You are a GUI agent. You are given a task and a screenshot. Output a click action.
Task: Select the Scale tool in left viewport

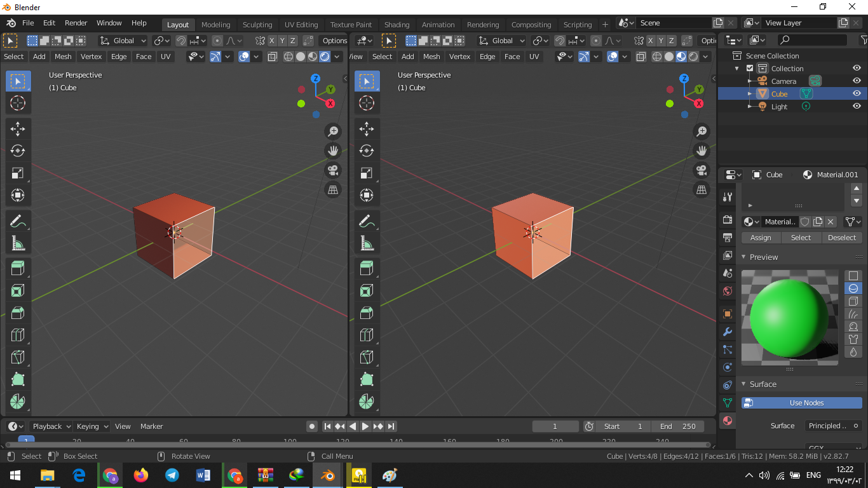click(18, 173)
